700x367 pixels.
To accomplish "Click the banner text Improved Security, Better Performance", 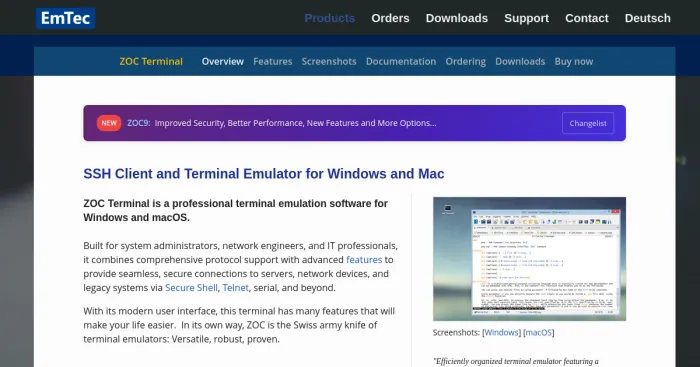I will (x=296, y=123).
